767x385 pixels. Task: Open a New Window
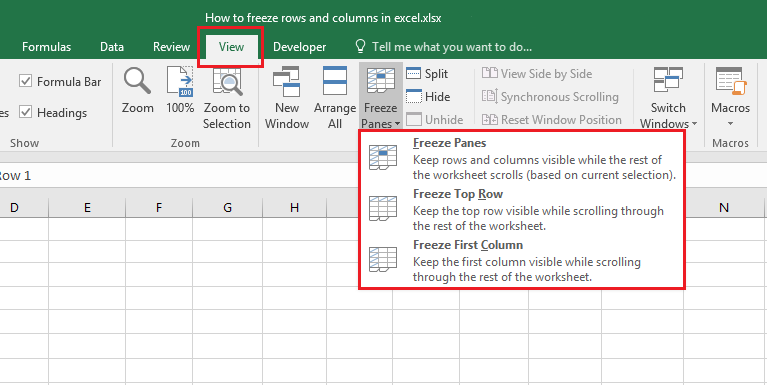point(287,98)
